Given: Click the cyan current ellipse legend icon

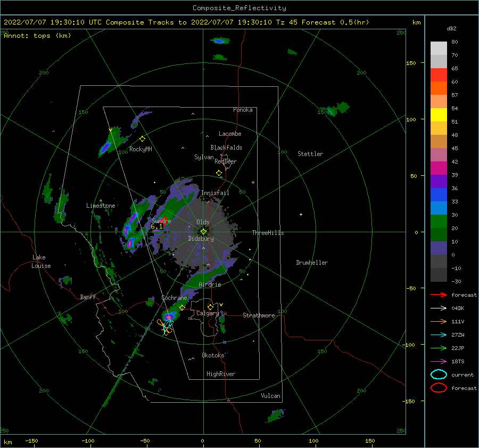Looking at the screenshot, I should tap(439, 374).
